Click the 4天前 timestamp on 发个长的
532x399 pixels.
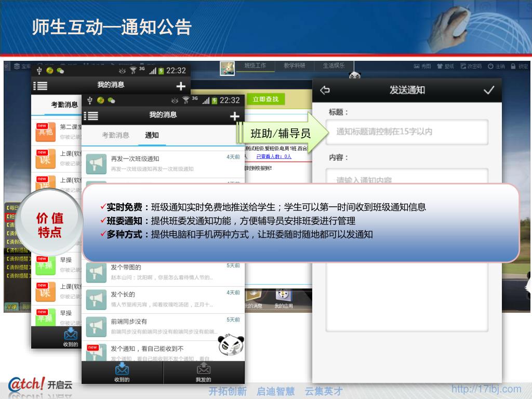pyautogui.click(x=233, y=292)
